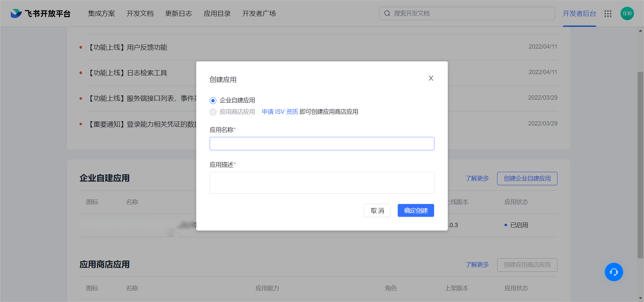
Task: Click the 创建企业自建应用 button
Action: [x=527, y=178]
